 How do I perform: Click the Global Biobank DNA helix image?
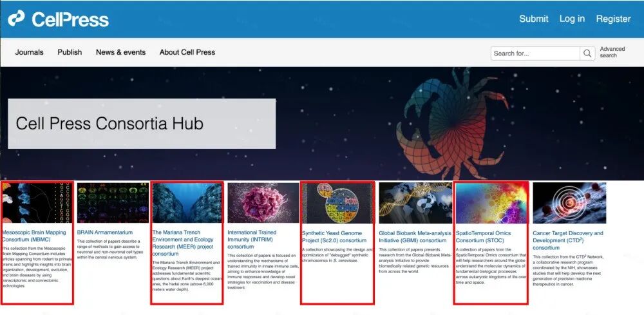coord(415,203)
